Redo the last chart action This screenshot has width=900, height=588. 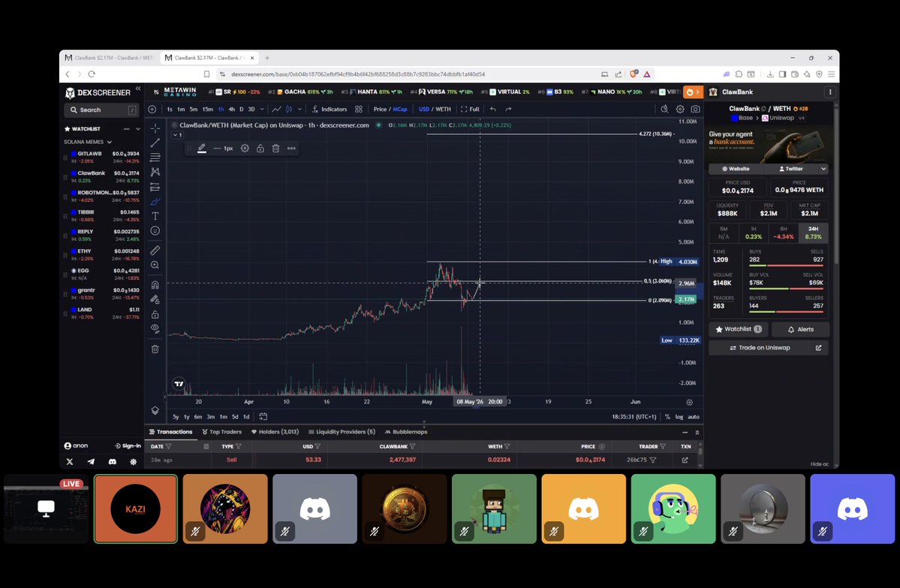(508, 109)
